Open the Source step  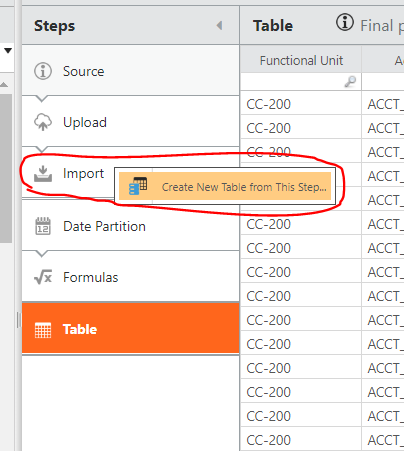tap(130, 70)
